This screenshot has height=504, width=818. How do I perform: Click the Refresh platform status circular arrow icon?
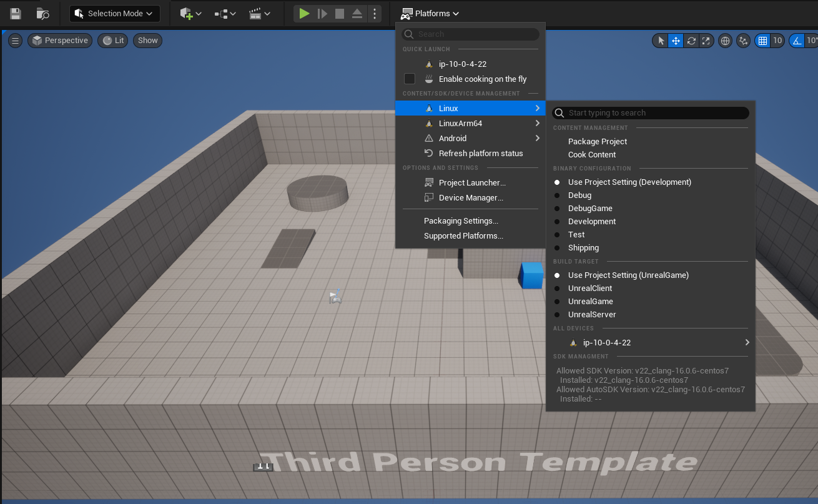pyautogui.click(x=429, y=153)
